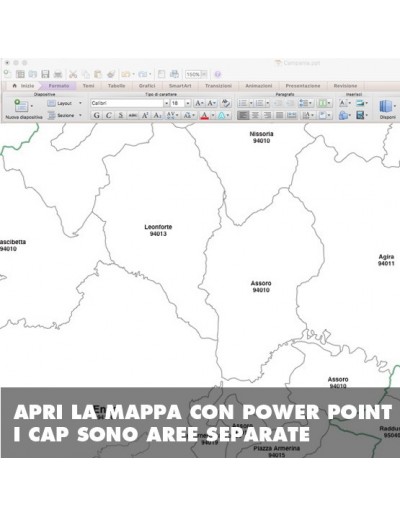Toggle align text left
The width and height of the screenshot is (400, 517).
[x=243, y=115]
